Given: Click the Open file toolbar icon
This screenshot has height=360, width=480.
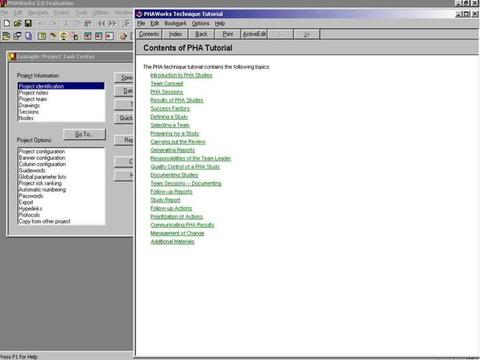Looking at the screenshot, I should (x=17, y=23).
